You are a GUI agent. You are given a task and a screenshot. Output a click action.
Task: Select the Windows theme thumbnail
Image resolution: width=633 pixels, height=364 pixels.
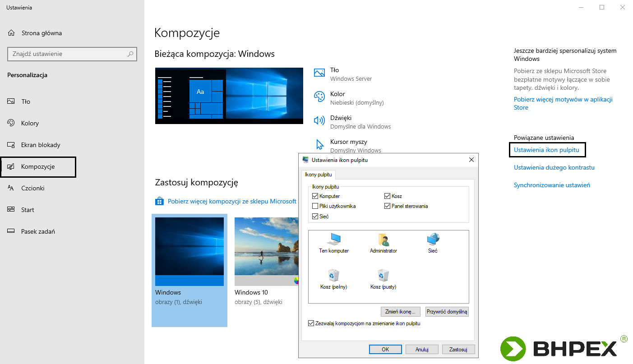[189, 252]
